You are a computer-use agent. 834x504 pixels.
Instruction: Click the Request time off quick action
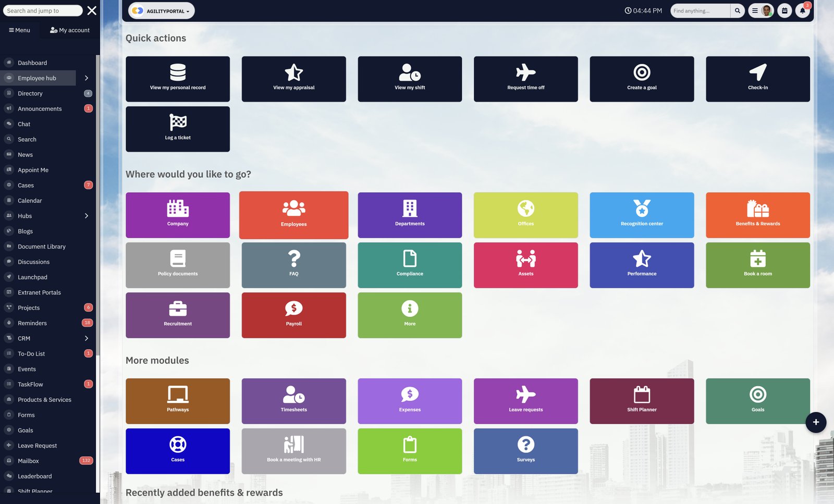(x=525, y=79)
